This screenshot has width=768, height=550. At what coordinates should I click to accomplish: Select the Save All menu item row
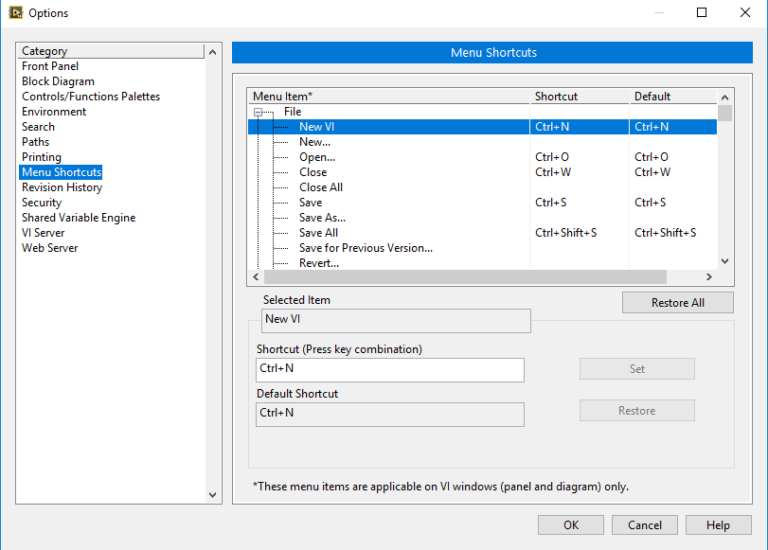(318, 232)
